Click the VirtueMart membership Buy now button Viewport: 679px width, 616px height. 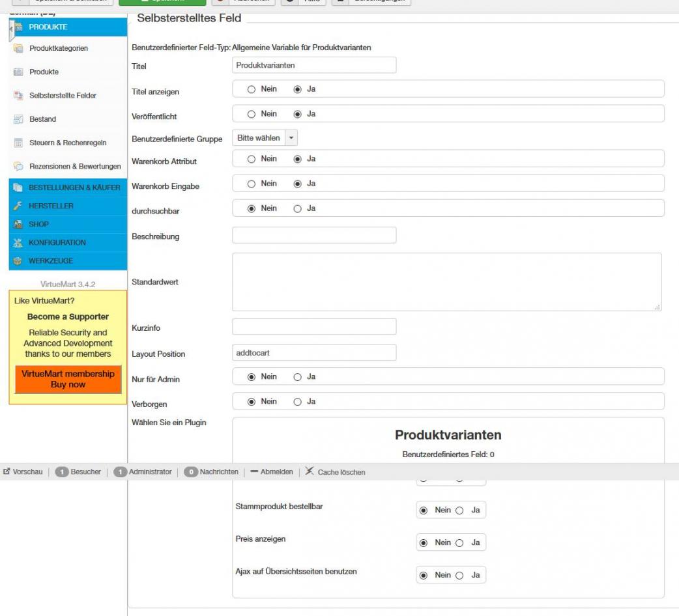pos(68,380)
